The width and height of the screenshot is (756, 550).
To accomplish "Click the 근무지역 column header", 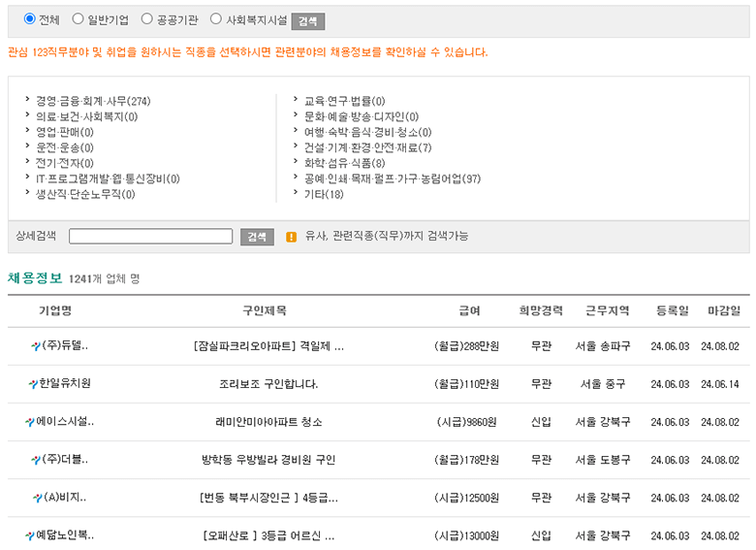I will click(x=608, y=310).
